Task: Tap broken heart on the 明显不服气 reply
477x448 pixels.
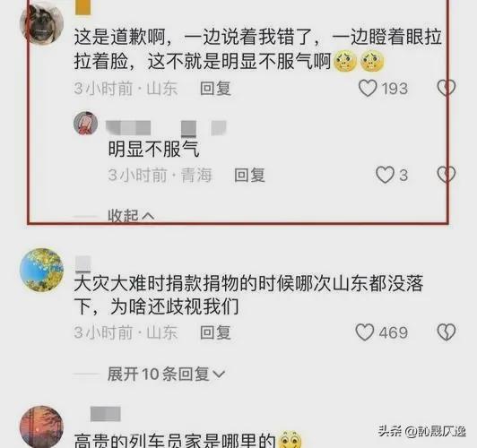Action: pyautogui.click(x=447, y=175)
